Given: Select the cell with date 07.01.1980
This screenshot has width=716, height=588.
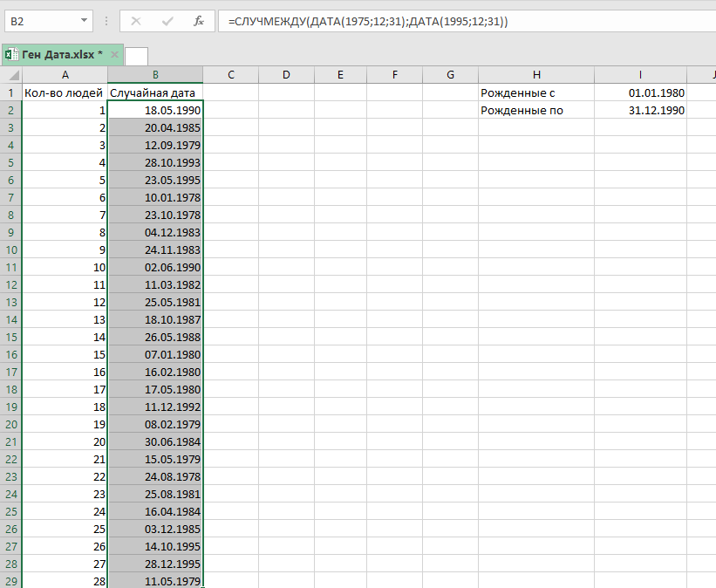Looking at the screenshot, I should [x=155, y=354].
